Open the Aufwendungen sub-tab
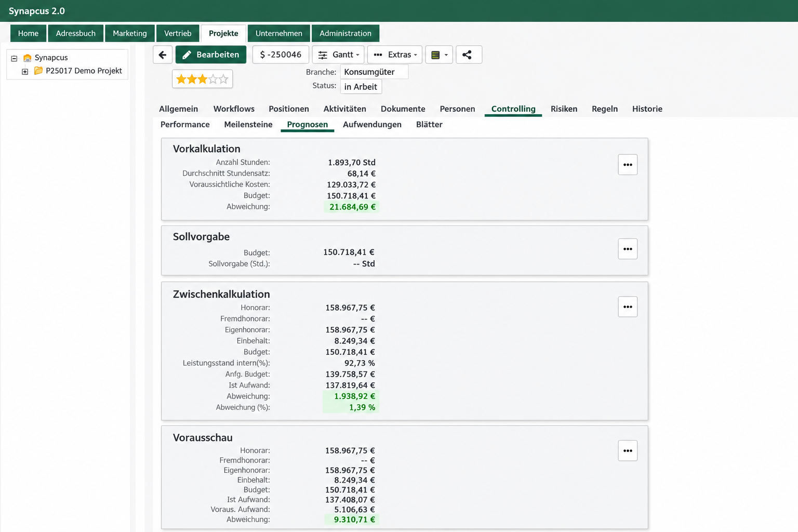798x532 pixels. (372, 125)
